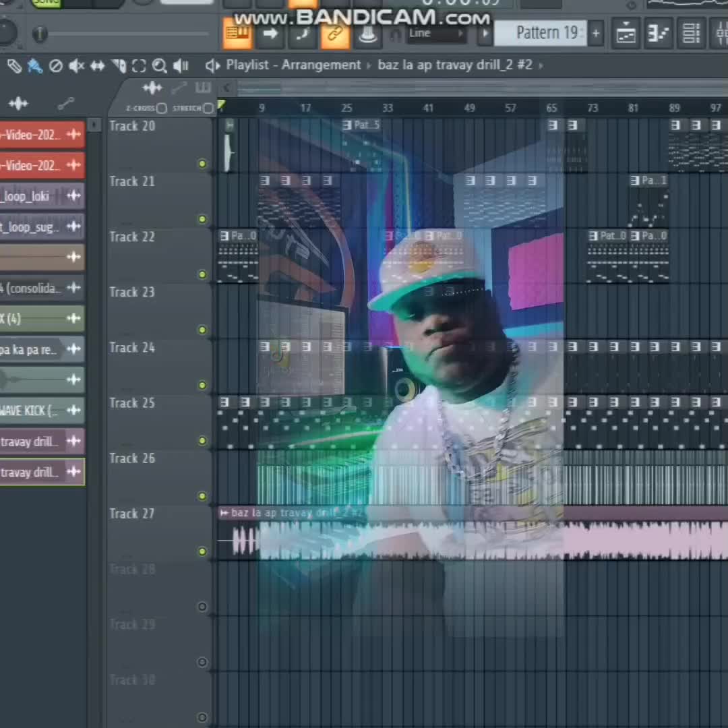Click the Playlist - Arrangement breadcrumb

293,65
